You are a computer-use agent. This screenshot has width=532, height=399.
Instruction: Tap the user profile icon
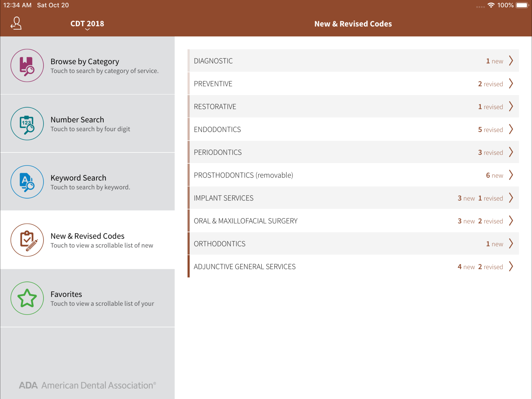pos(16,23)
